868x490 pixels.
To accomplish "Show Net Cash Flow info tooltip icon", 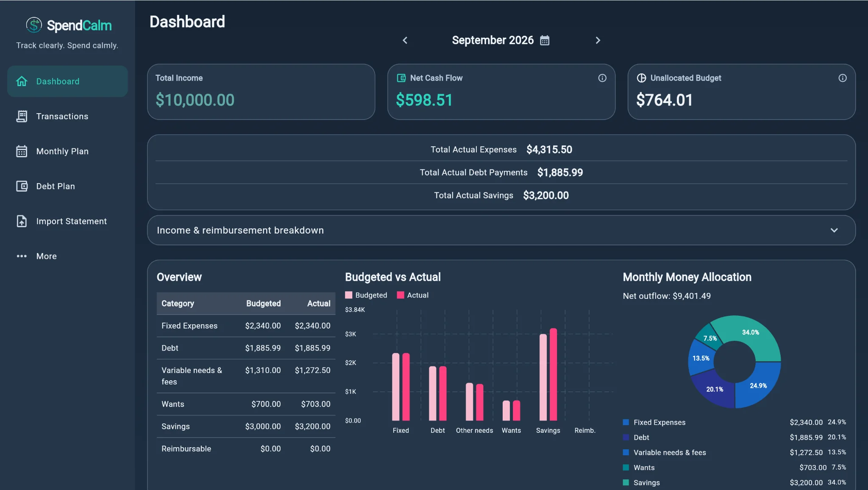I will point(602,78).
